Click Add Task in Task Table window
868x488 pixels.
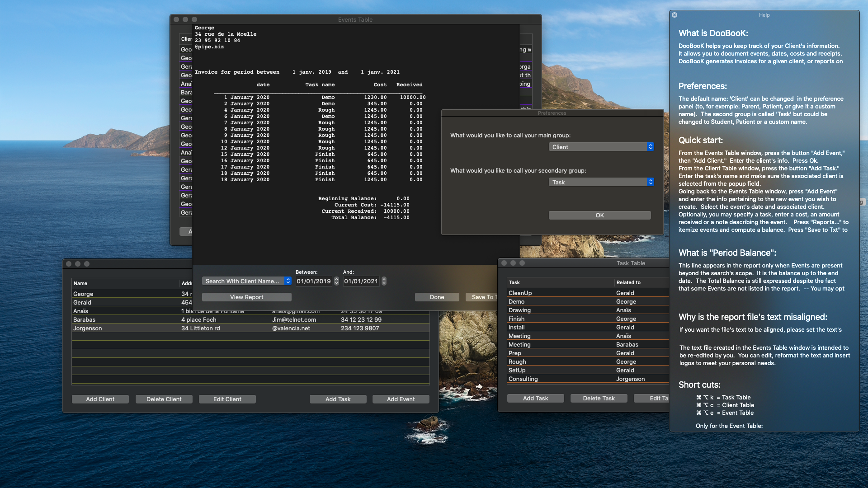coord(535,398)
